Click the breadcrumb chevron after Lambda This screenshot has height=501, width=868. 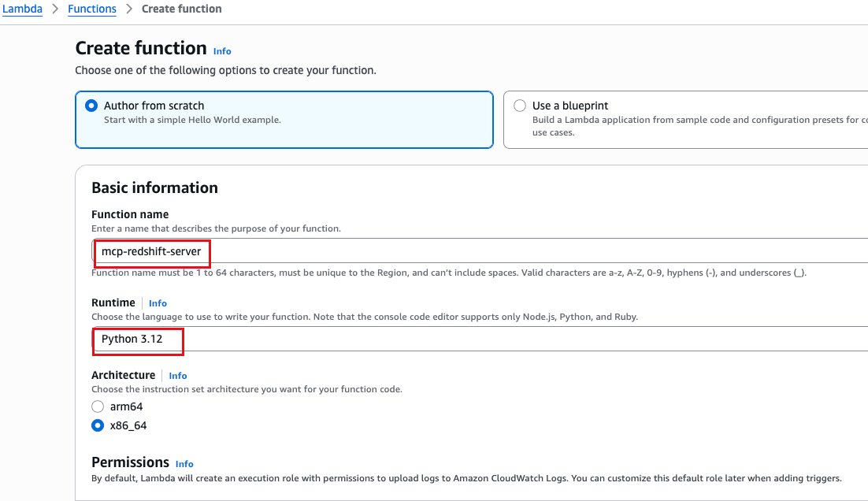click(55, 9)
